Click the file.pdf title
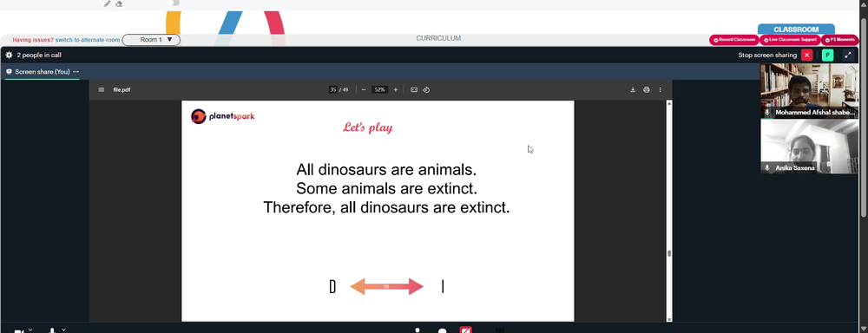 [x=122, y=89]
